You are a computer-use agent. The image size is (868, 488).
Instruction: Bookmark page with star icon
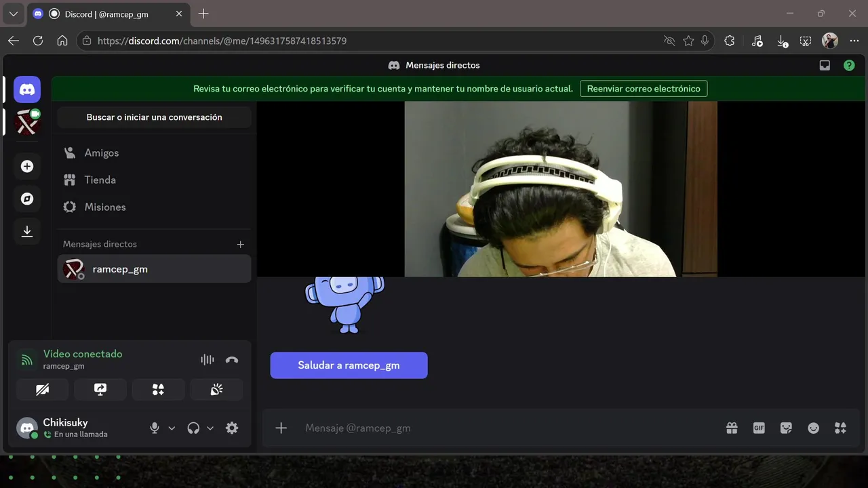pos(688,41)
